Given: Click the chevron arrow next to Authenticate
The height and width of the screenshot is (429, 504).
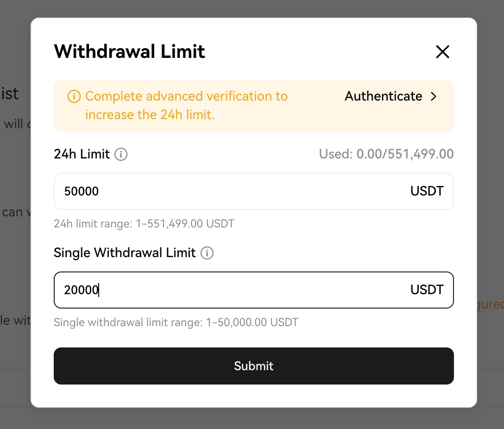Looking at the screenshot, I should click(434, 96).
